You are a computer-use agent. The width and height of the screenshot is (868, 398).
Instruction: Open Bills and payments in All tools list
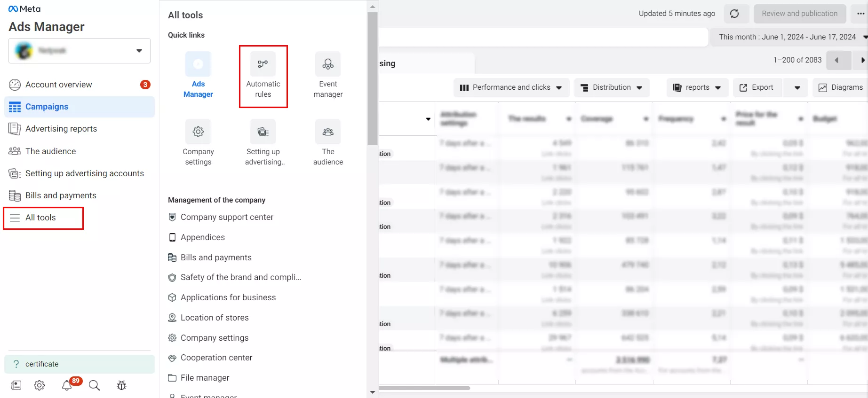point(216,258)
